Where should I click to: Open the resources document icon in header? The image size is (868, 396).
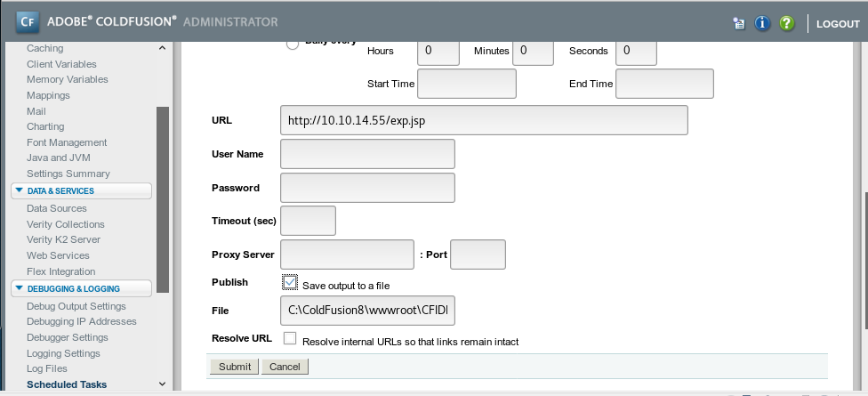(738, 24)
